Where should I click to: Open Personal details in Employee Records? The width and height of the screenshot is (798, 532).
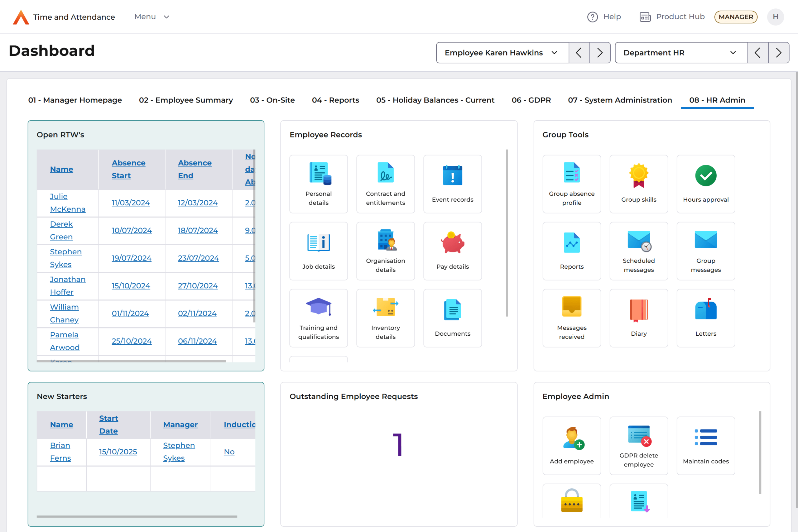[x=318, y=184]
